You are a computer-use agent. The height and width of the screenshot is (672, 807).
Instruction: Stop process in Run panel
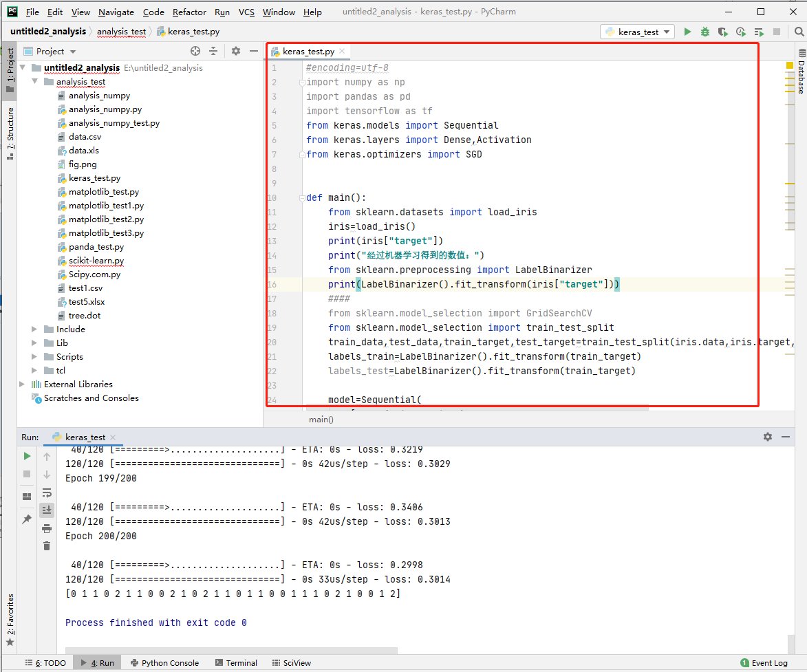(27, 474)
